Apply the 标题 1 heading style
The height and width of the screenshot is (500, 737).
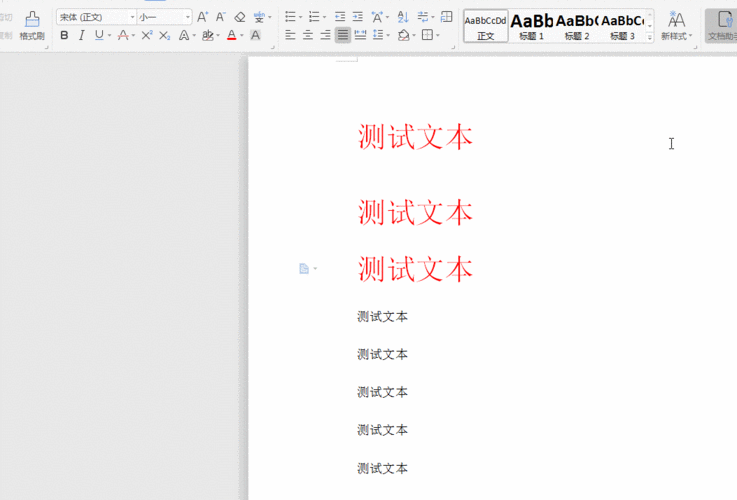[x=532, y=26]
